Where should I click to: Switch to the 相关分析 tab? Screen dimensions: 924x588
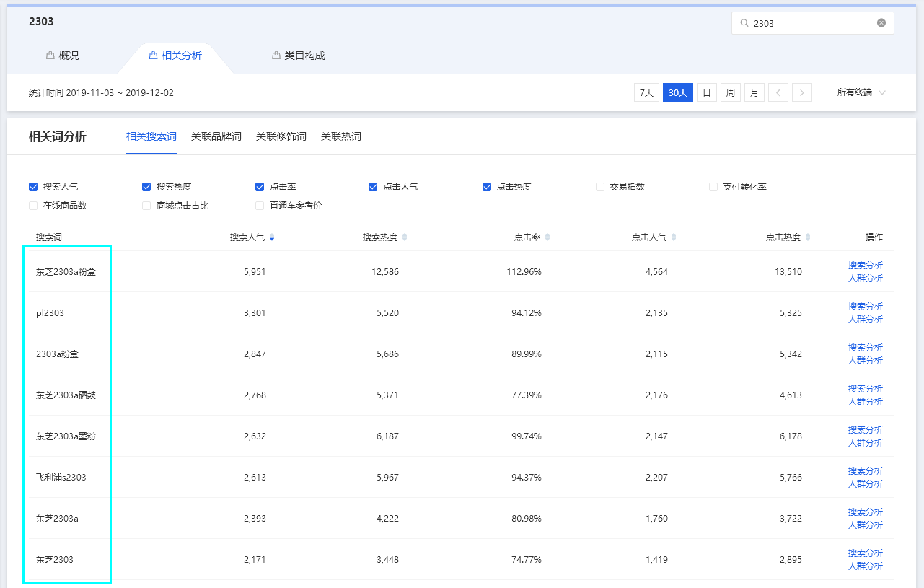pos(175,56)
